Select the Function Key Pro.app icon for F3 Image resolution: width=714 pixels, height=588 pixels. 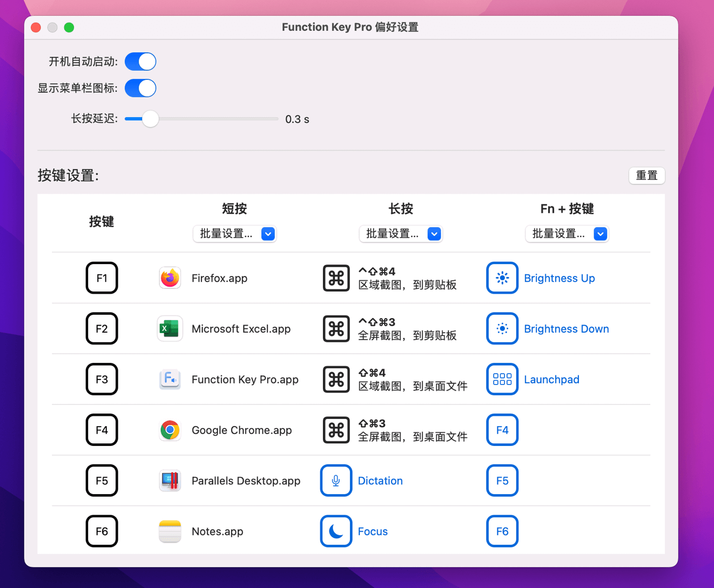coord(170,379)
